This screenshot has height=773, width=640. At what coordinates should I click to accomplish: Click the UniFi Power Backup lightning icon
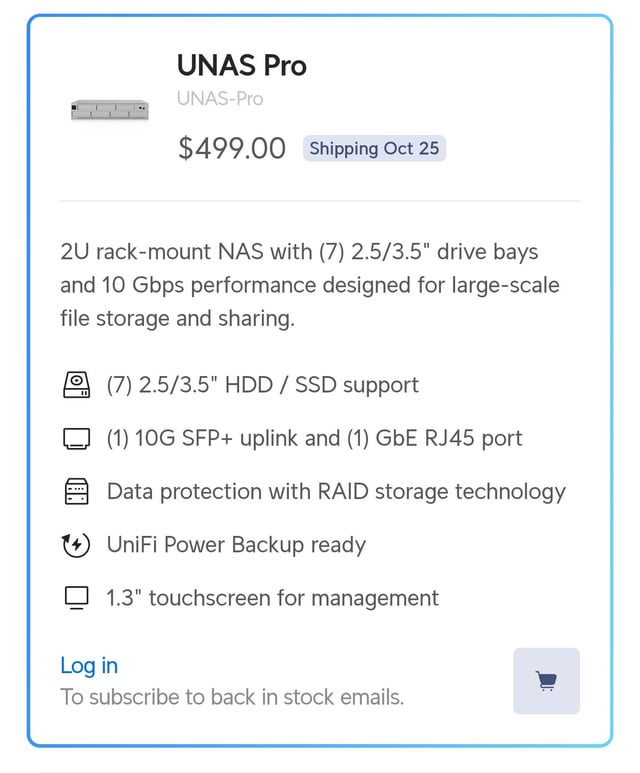[77, 545]
